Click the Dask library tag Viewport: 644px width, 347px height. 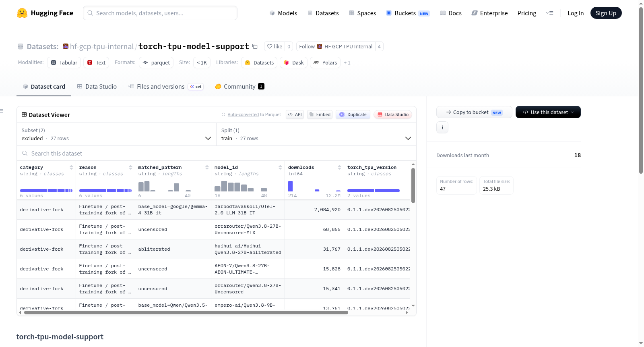coord(294,62)
